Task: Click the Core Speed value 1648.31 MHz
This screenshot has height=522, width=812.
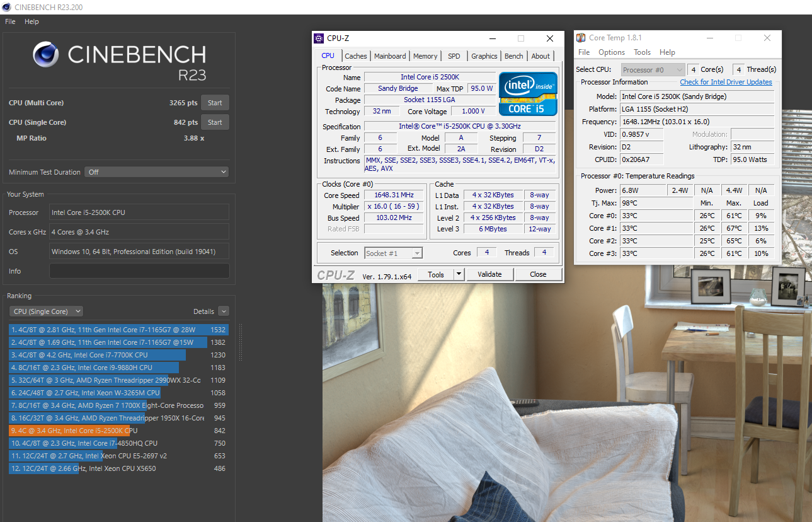Action: [x=394, y=195]
